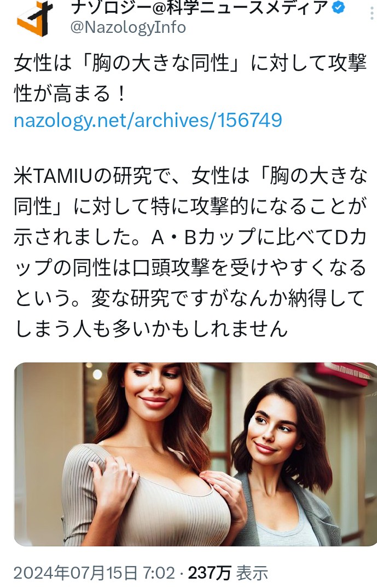This screenshot has width=377, height=588.
Task: Open the nazology.net/archives/156749 link
Action: click(x=148, y=120)
